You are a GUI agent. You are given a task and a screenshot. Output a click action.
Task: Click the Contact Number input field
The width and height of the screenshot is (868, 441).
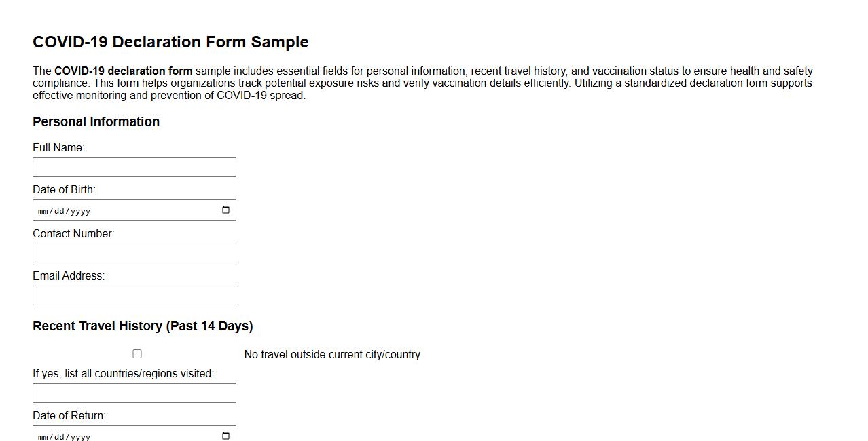click(x=134, y=252)
